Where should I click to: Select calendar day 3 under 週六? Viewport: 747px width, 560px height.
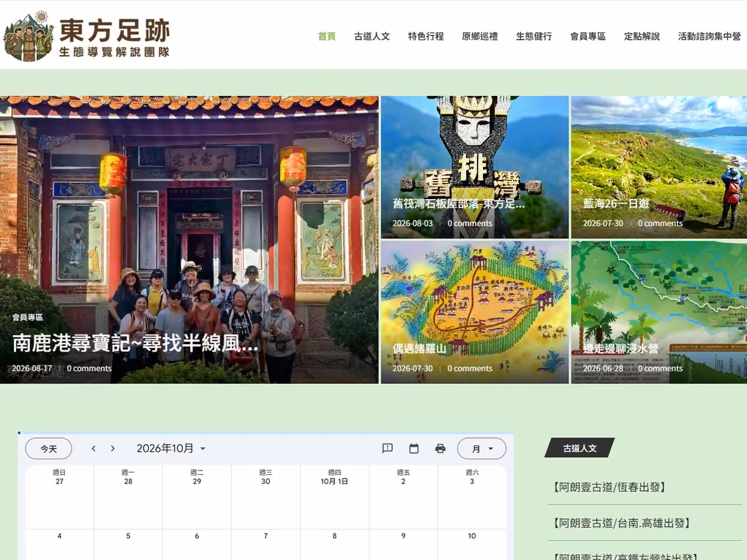pyautogui.click(x=472, y=482)
